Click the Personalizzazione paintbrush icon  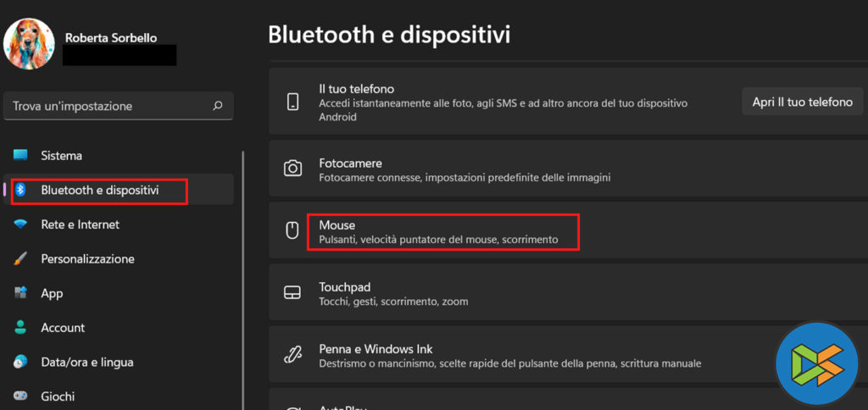coord(21,259)
